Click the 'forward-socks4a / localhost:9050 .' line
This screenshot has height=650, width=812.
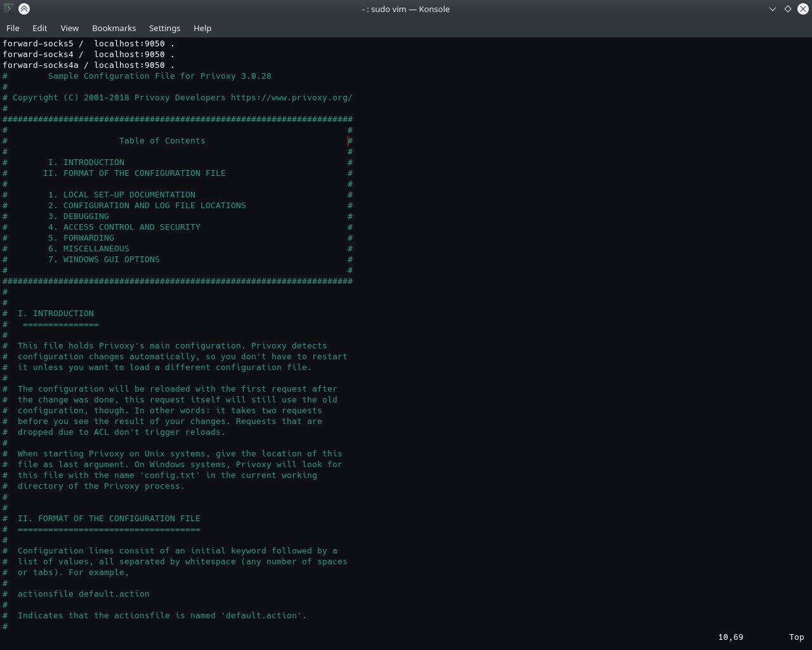(89, 65)
